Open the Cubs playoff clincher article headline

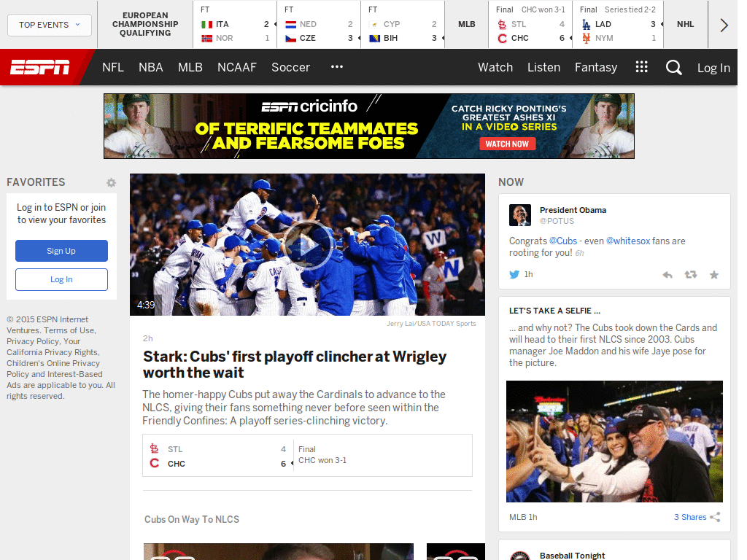[294, 365]
